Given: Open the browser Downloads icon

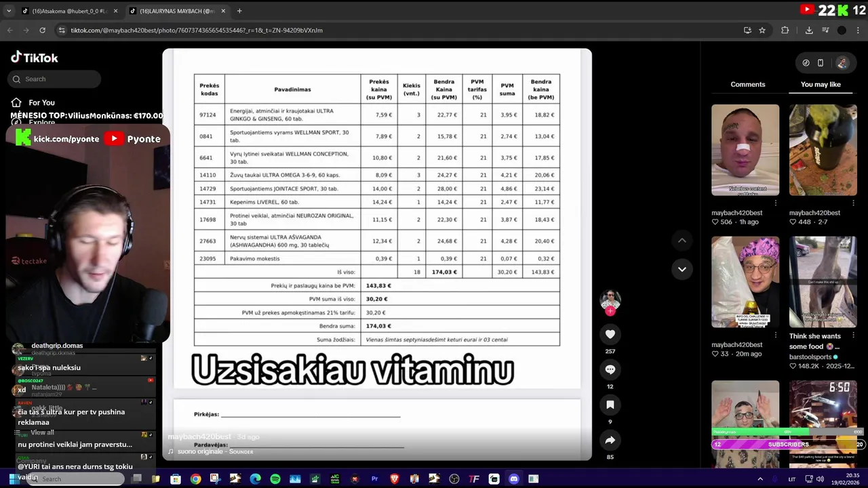Looking at the screenshot, I should click(809, 30).
